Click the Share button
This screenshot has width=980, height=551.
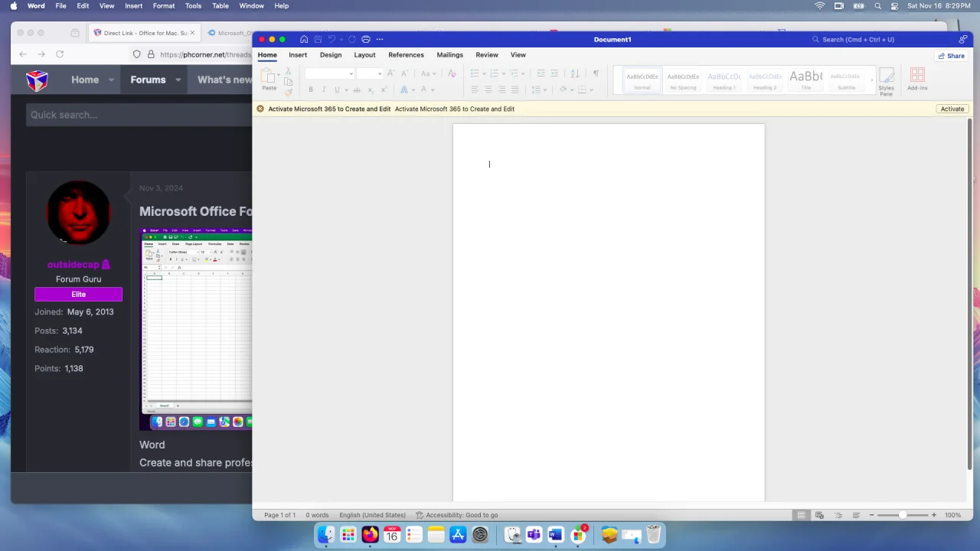[952, 56]
